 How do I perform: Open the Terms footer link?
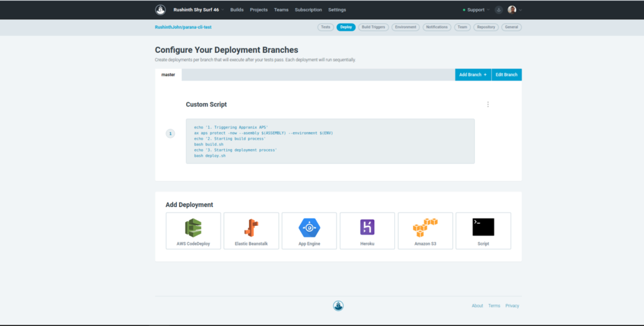(x=494, y=306)
